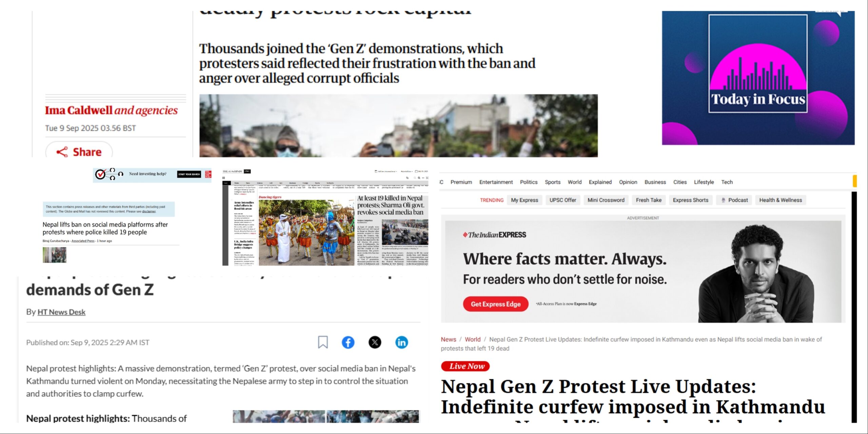Open the Hindu e-paper page grid view
Viewport: 868px width, 434px height.
[x=223, y=178]
